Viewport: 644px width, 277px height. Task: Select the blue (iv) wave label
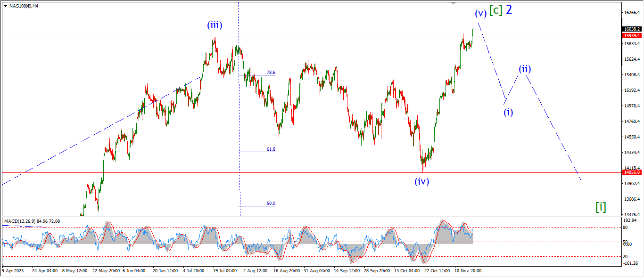click(421, 181)
